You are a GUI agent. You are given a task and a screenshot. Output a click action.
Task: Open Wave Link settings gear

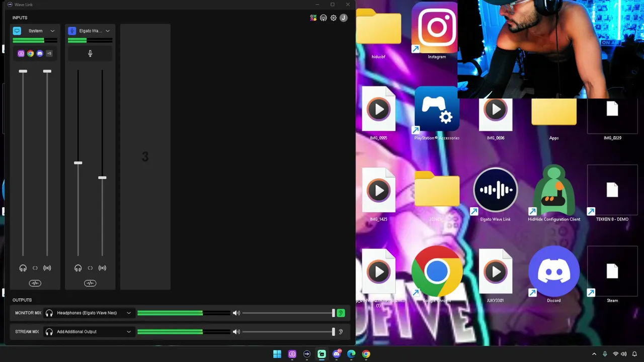tap(334, 18)
